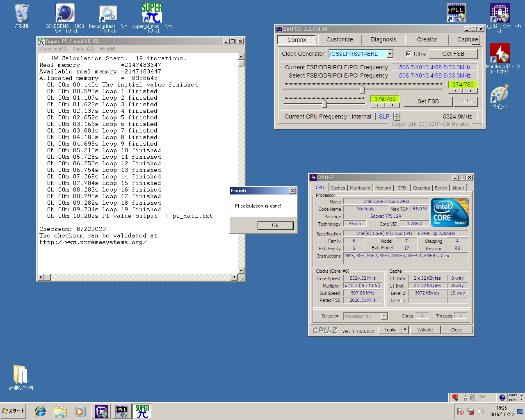Click the Tools button in CPU-Z
This screenshot has width=525, height=420.
[390, 330]
